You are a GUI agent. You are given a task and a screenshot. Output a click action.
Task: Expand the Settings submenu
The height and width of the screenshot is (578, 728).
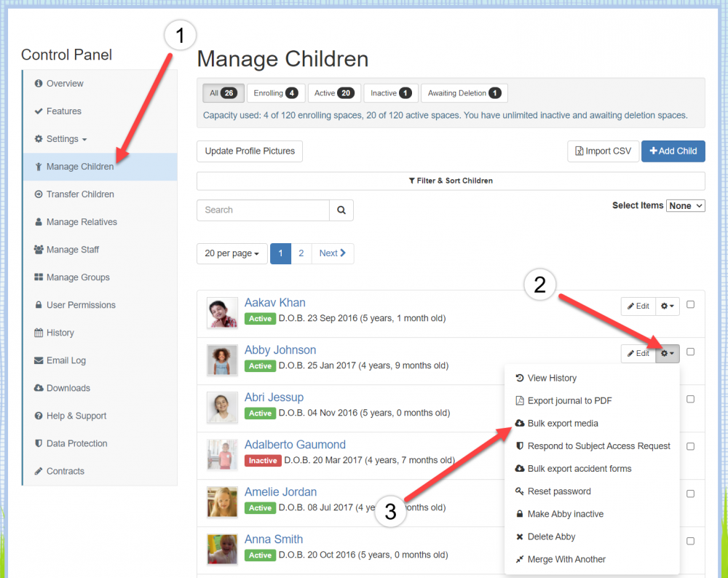pyautogui.click(x=100, y=139)
